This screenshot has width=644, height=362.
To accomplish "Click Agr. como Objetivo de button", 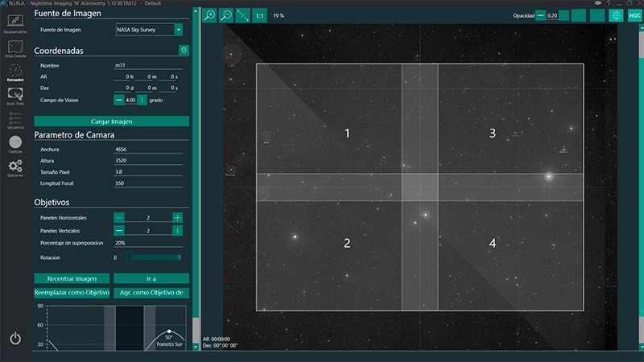I will point(151,293).
